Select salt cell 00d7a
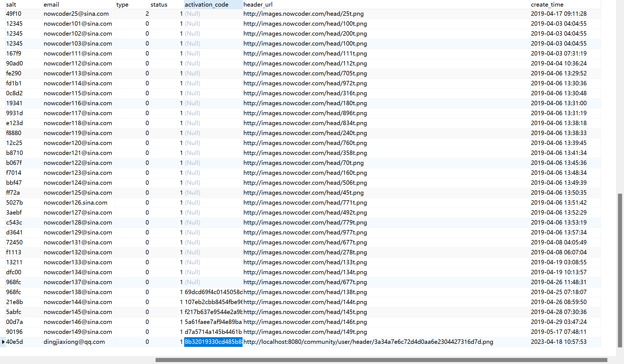Image resolution: width=624 pixels, height=364 pixels. (x=24, y=322)
